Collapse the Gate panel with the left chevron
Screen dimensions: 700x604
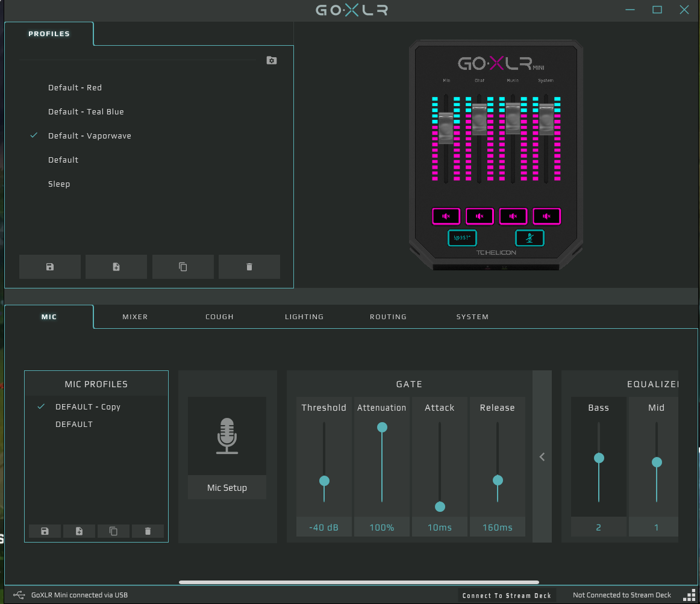(x=542, y=456)
